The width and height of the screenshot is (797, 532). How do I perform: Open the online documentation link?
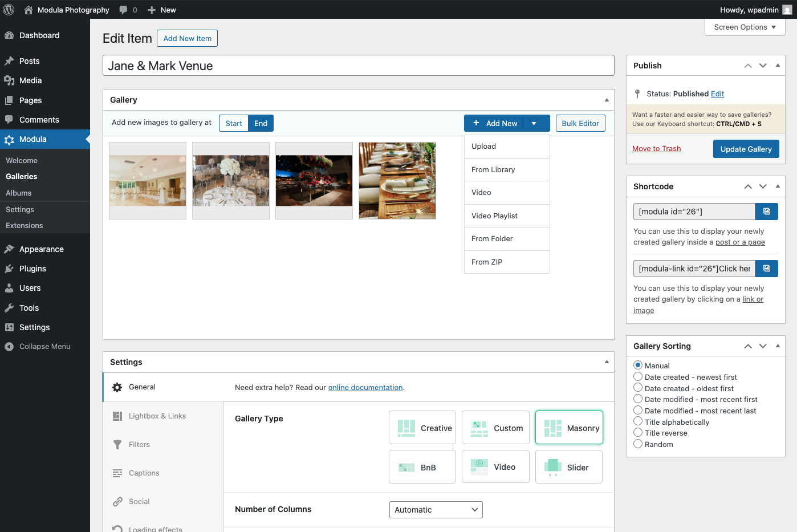coord(365,388)
